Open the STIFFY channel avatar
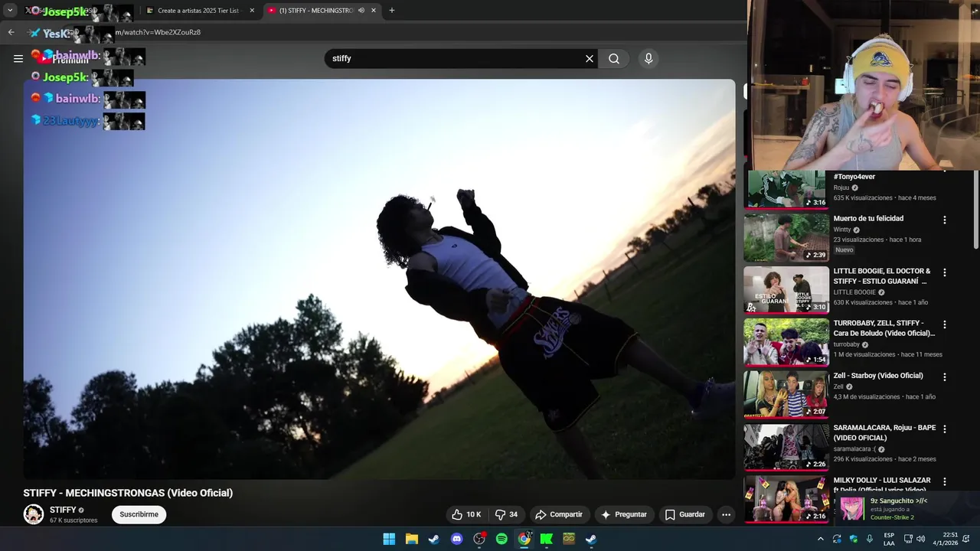The height and width of the screenshot is (551, 980). pyautogui.click(x=33, y=514)
